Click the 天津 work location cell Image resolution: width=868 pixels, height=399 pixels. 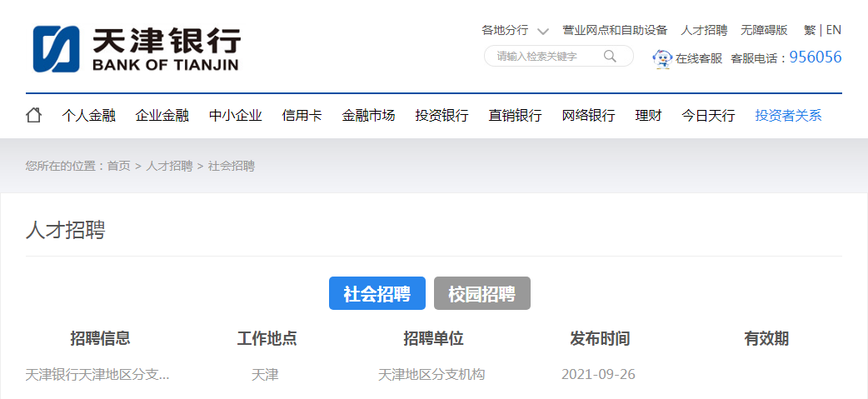pyautogui.click(x=265, y=375)
